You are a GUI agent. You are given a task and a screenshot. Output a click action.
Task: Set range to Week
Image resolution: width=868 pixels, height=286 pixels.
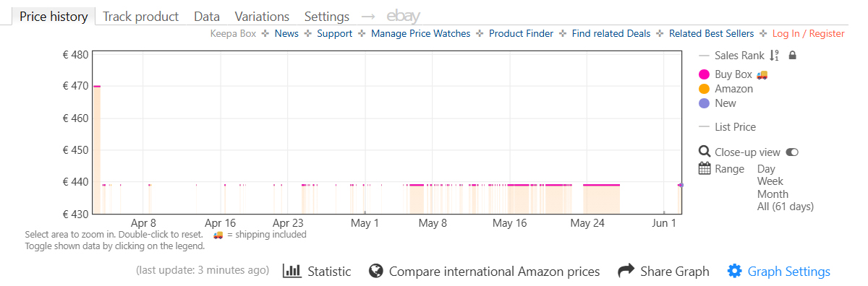(x=770, y=181)
